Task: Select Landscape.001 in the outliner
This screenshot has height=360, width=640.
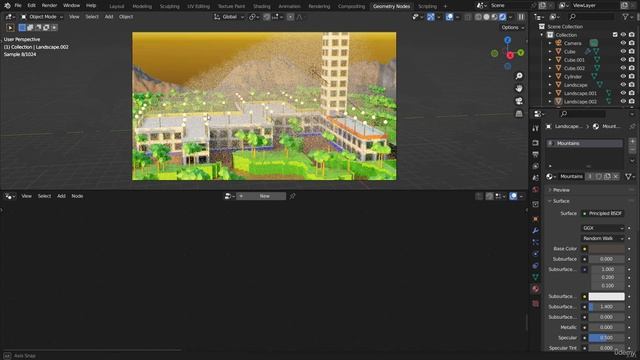Action: (x=580, y=93)
